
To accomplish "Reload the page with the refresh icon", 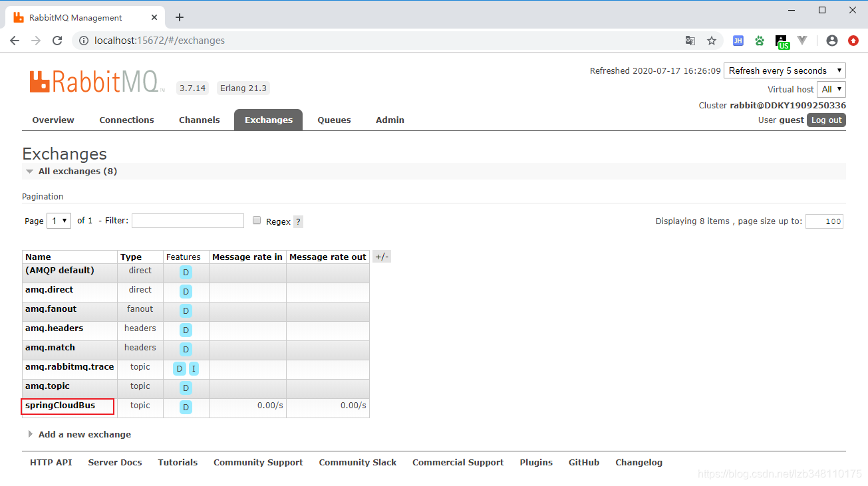I will (x=58, y=41).
